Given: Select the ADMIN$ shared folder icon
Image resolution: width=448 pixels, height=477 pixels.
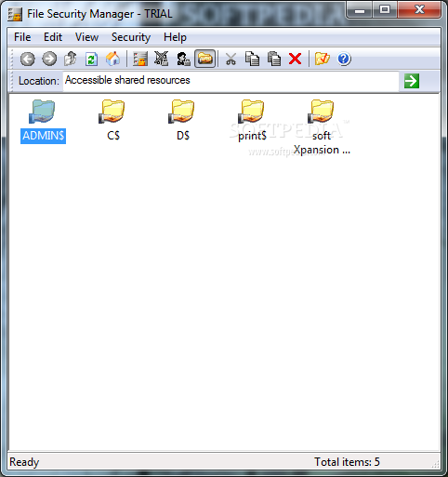Looking at the screenshot, I should 42,112.
